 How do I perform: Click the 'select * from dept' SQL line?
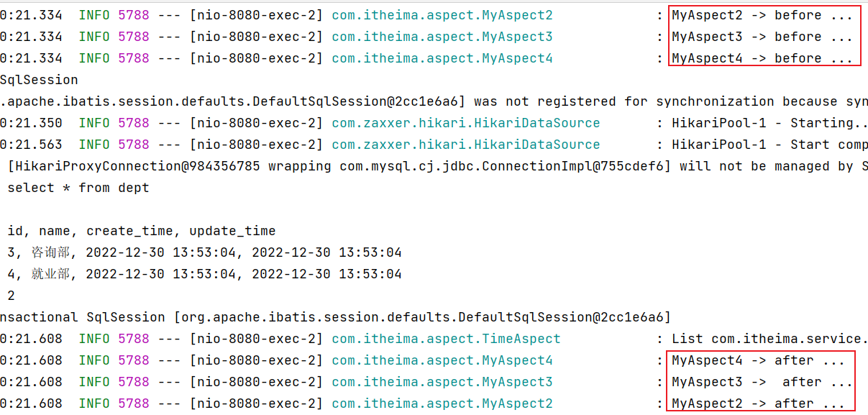78,188
